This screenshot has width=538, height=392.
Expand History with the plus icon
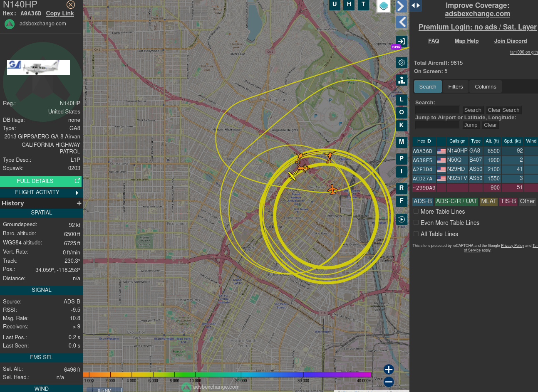[79, 203]
